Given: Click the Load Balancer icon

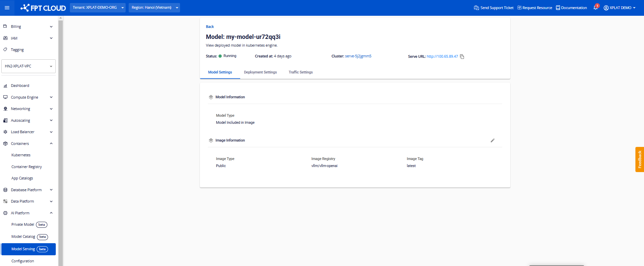Looking at the screenshot, I should 5,132.
